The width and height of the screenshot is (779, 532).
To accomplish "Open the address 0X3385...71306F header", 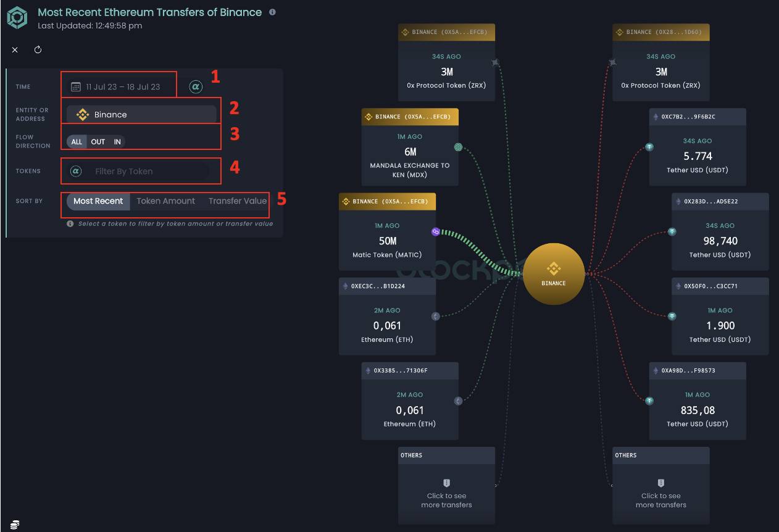I will point(410,370).
